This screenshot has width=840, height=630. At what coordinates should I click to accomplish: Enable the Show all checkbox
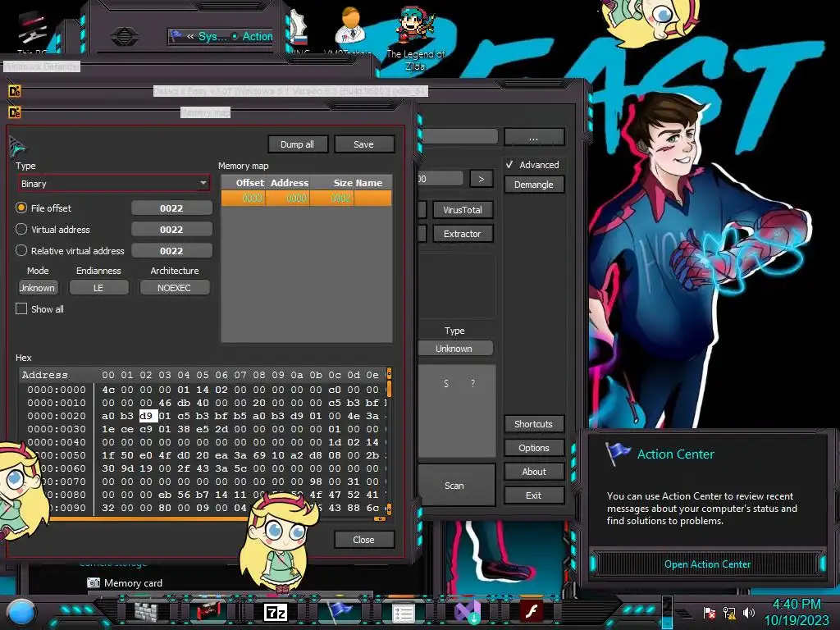21,308
